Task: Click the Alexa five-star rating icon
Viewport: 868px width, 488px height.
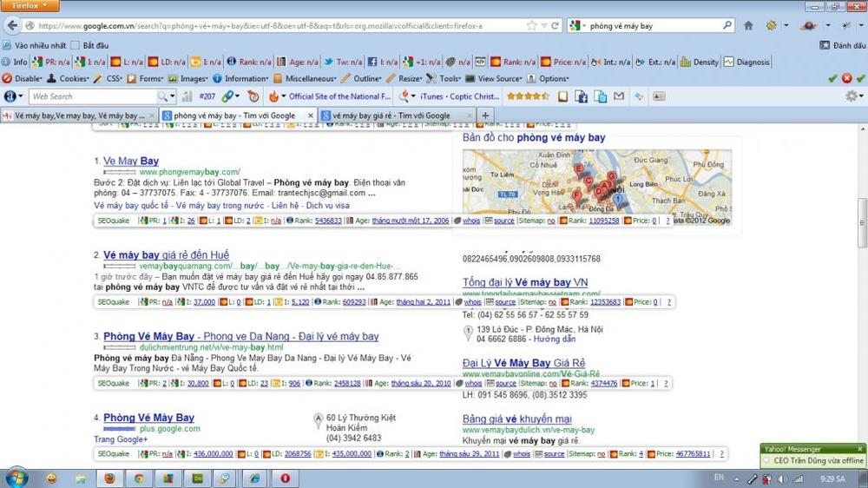Action: pyautogui.click(x=528, y=96)
